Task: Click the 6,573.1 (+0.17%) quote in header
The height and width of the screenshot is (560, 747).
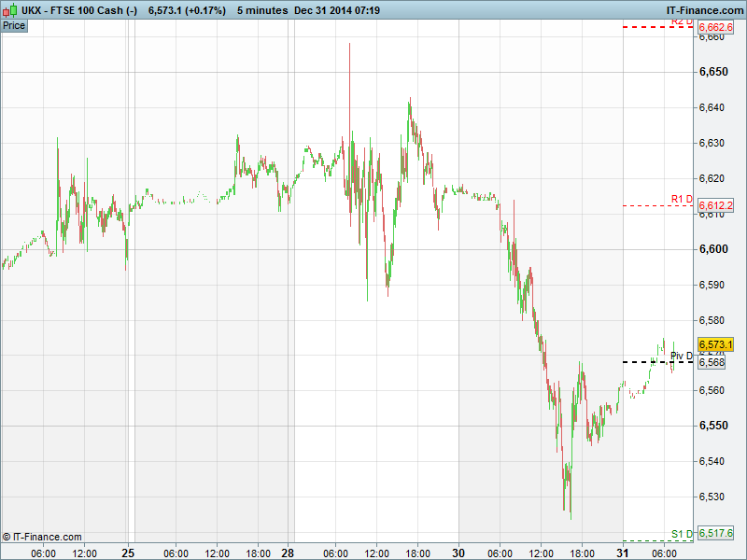Action: coord(187,9)
